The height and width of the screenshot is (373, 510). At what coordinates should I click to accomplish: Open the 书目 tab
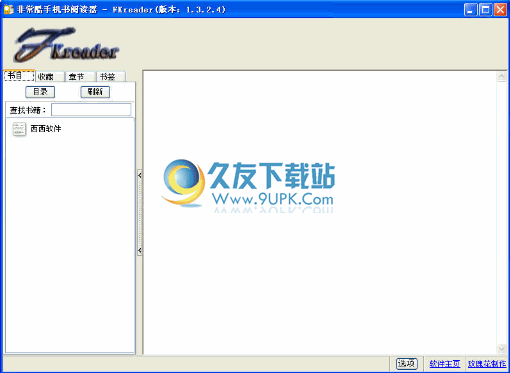[x=19, y=76]
